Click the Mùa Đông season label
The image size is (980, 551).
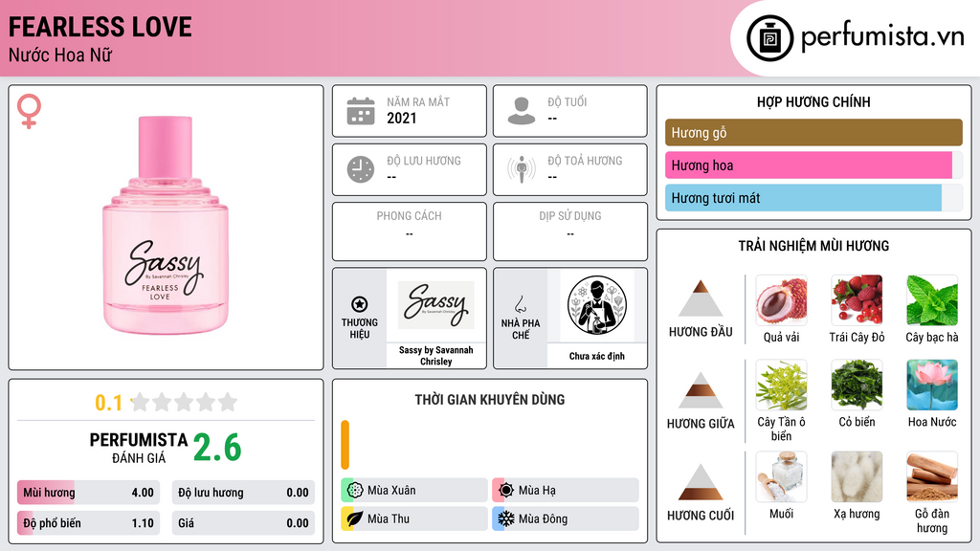(544, 519)
